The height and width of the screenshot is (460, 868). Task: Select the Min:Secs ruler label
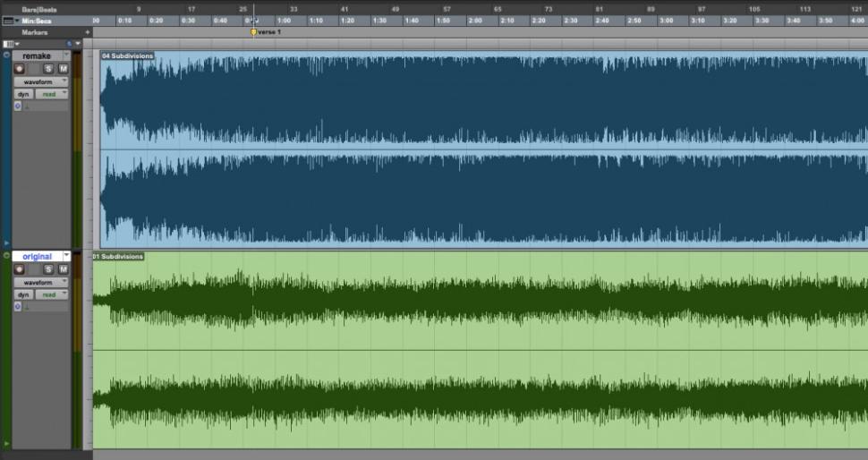[x=37, y=21]
